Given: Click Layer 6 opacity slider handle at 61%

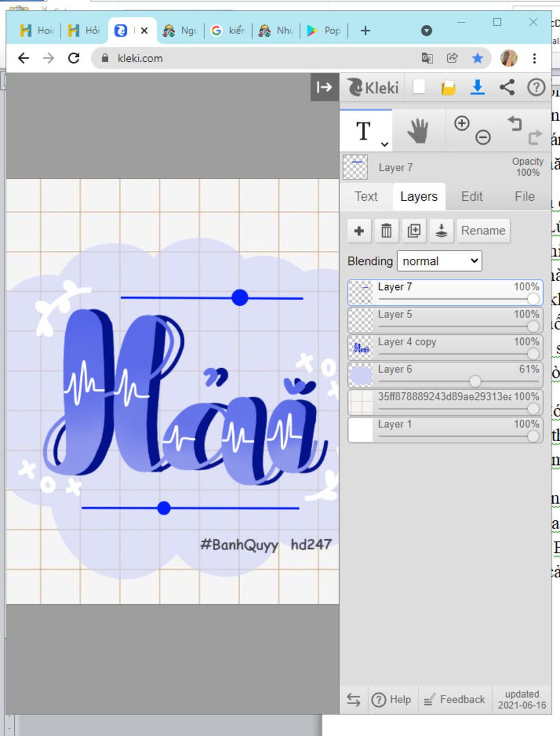Looking at the screenshot, I should [475, 381].
